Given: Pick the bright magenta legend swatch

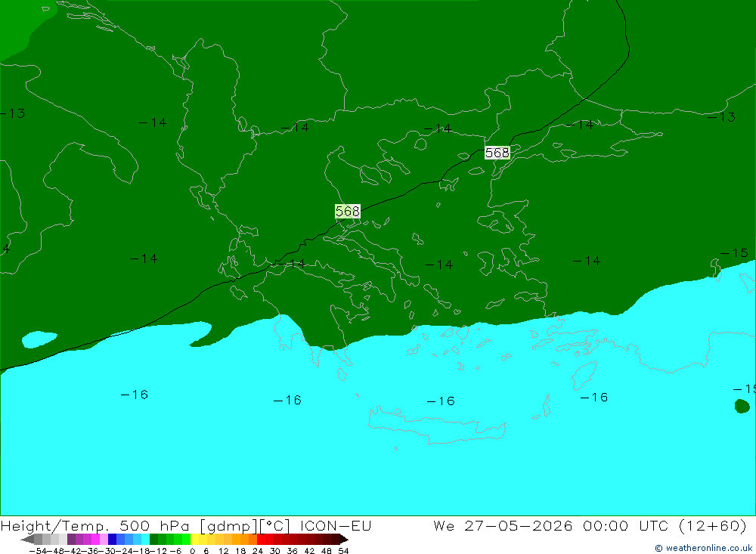Looking at the screenshot, I should (95, 539).
